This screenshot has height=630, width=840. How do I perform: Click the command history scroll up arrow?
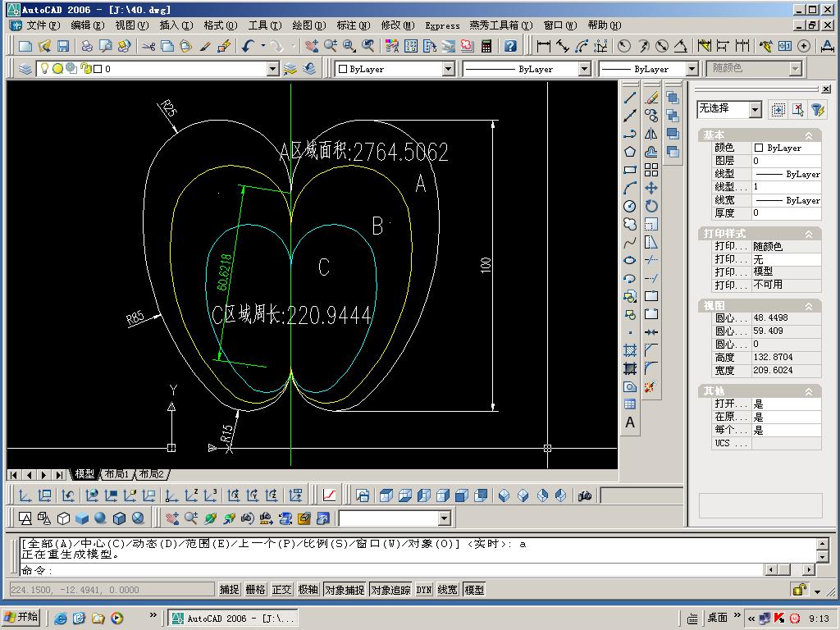point(824,544)
